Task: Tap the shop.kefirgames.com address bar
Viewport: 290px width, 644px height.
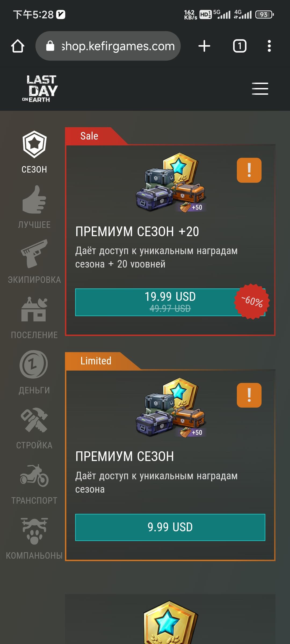Action: 108,46
